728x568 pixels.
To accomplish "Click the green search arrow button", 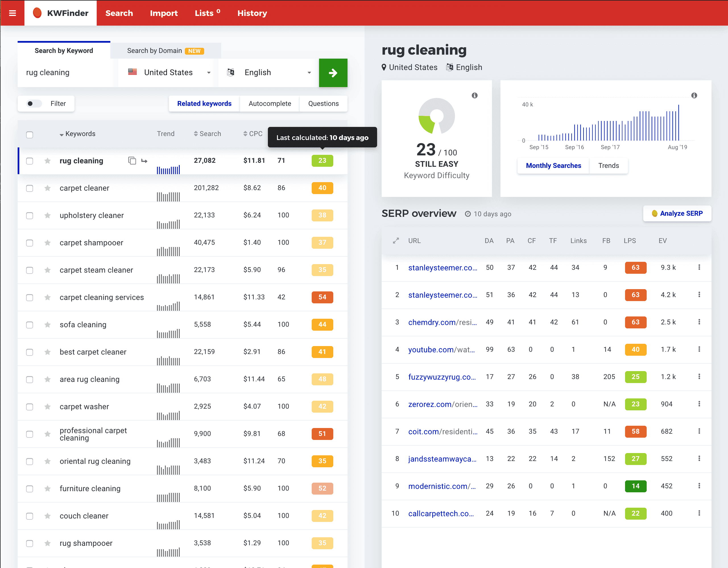I will pyautogui.click(x=333, y=73).
